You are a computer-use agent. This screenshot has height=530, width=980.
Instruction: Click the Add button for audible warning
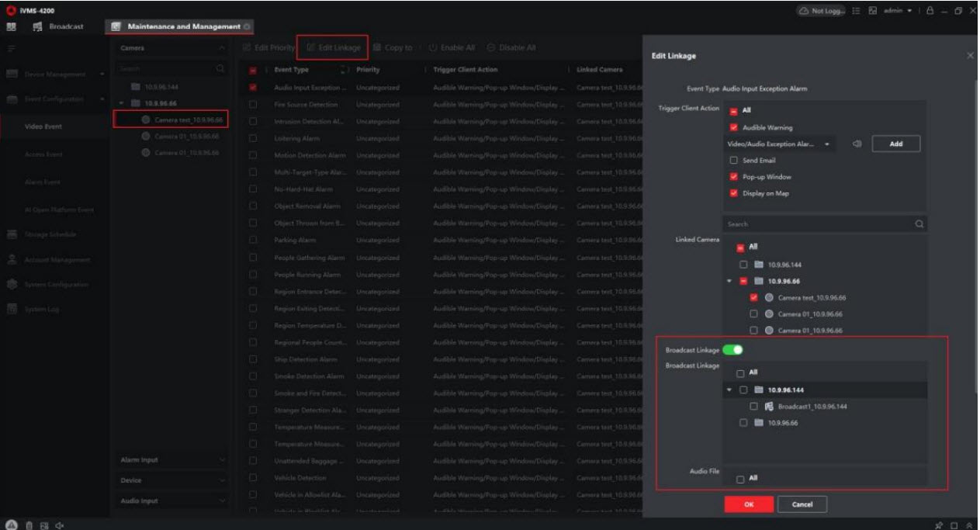895,144
